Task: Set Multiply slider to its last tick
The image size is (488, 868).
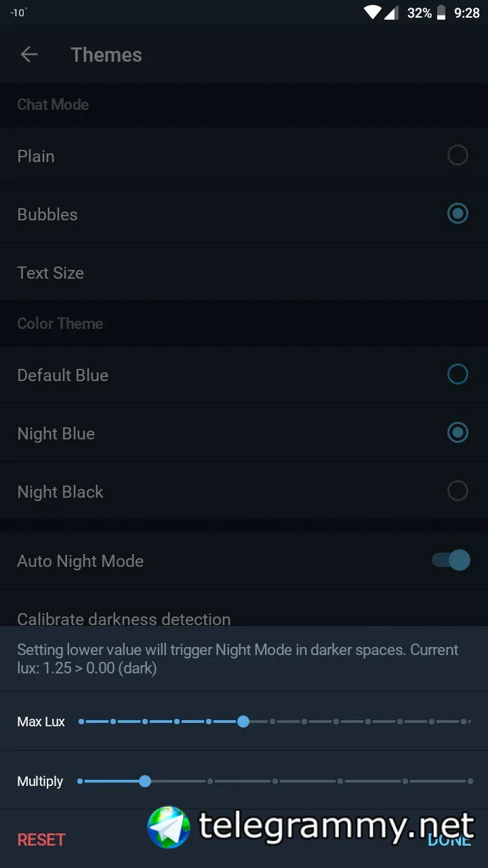Action: click(x=470, y=781)
